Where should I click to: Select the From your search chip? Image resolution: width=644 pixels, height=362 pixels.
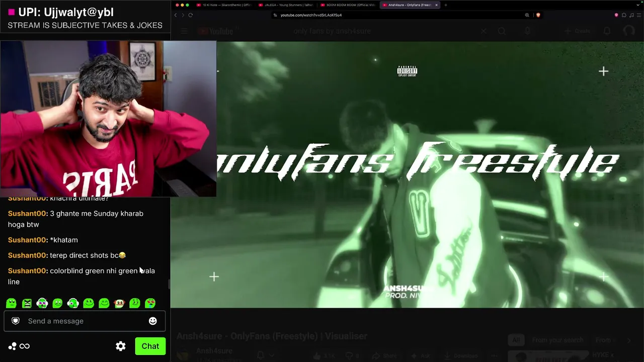557,340
